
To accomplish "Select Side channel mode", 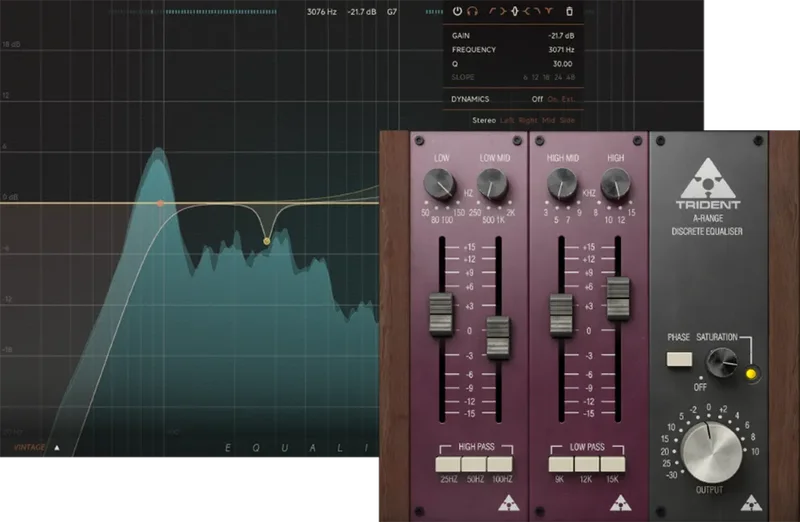I will click(x=567, y=120).
